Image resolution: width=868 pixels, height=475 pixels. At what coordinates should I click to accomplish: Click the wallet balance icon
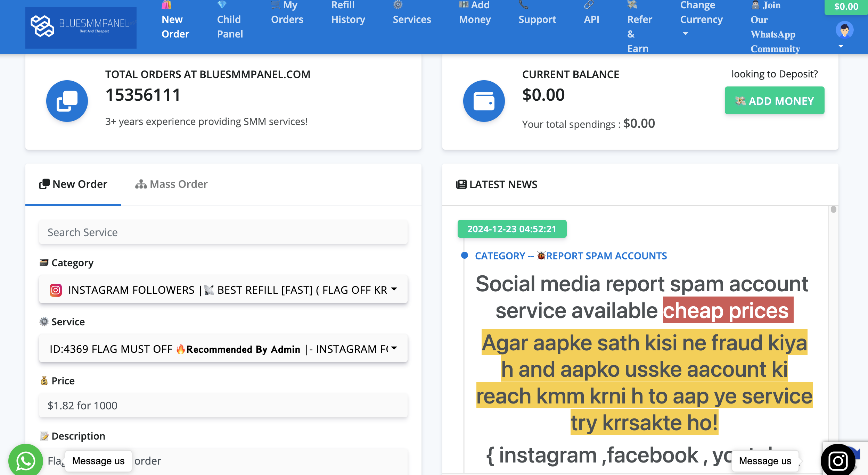(484, 101)
